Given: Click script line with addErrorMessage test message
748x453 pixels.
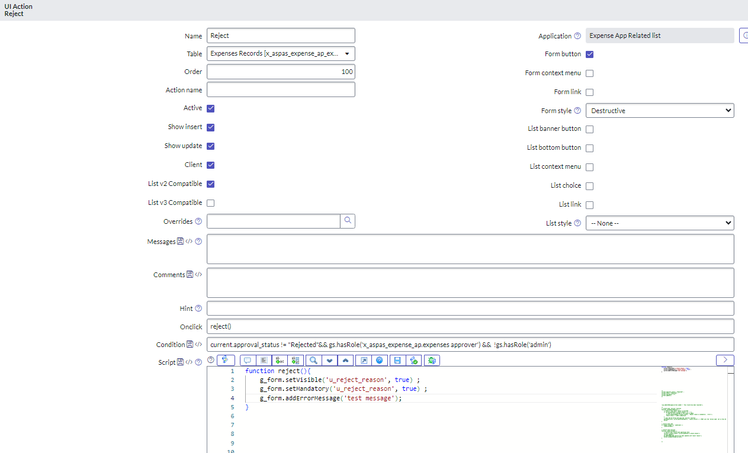Looking at the screenshot, I should pyautogui.click(x=331, y=398).
